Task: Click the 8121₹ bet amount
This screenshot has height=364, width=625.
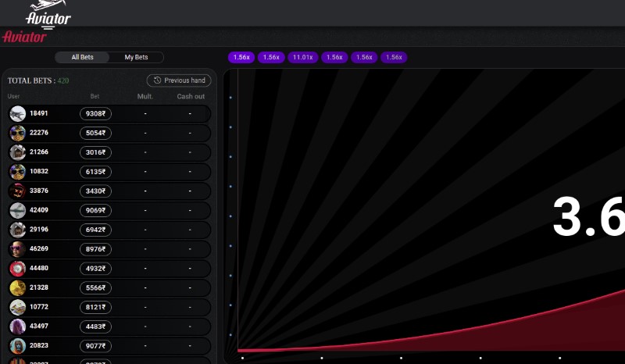Action: point(95,307)
